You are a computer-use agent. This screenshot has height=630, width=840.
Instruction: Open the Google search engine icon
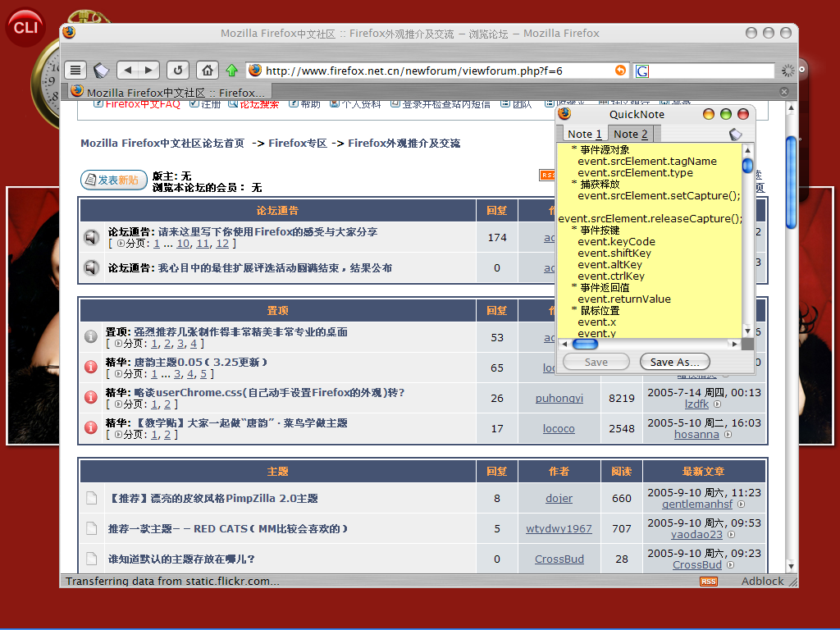tap(642, 71)
